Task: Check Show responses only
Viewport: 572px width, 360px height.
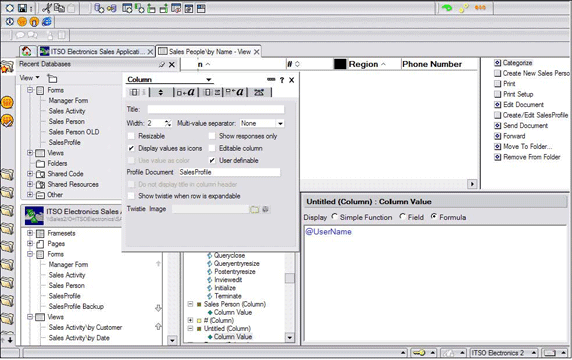Action: pyautogui.click(x=212, y=136)
